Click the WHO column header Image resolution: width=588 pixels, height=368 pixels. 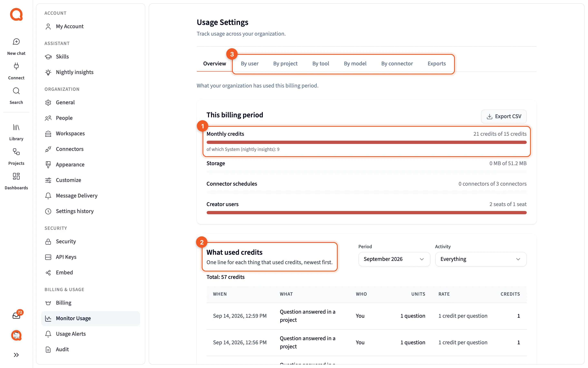361,294
